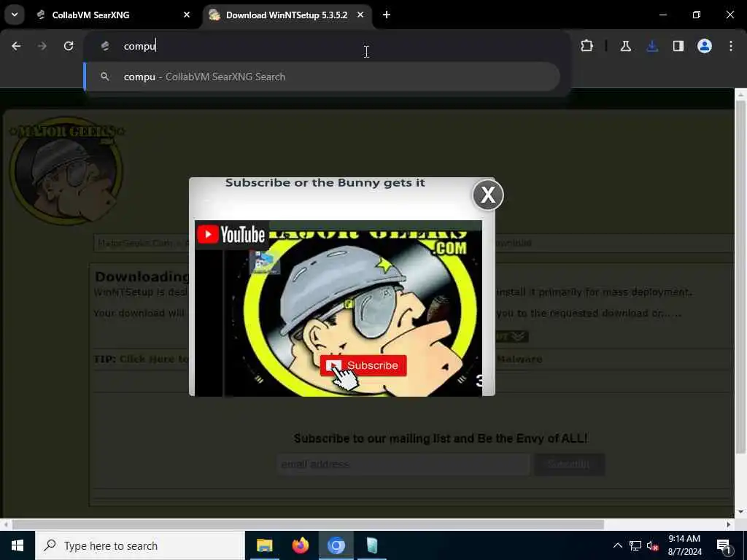Open the profile avatar menu

[x=705, y=46]
